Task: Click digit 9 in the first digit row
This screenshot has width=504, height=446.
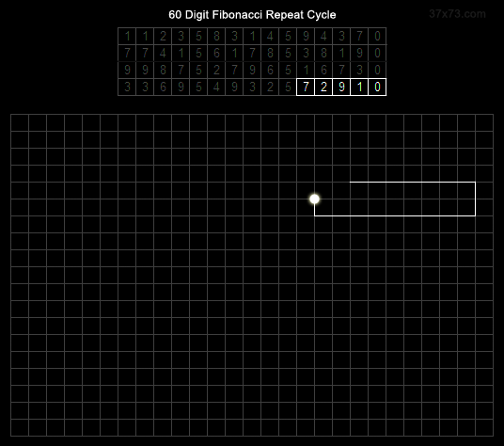Action: (x=306, y=36)
